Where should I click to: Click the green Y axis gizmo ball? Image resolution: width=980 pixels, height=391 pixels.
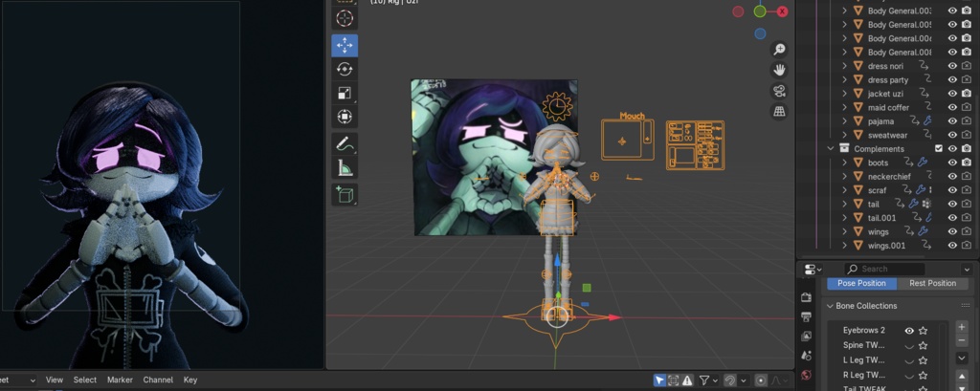(759, 11)
